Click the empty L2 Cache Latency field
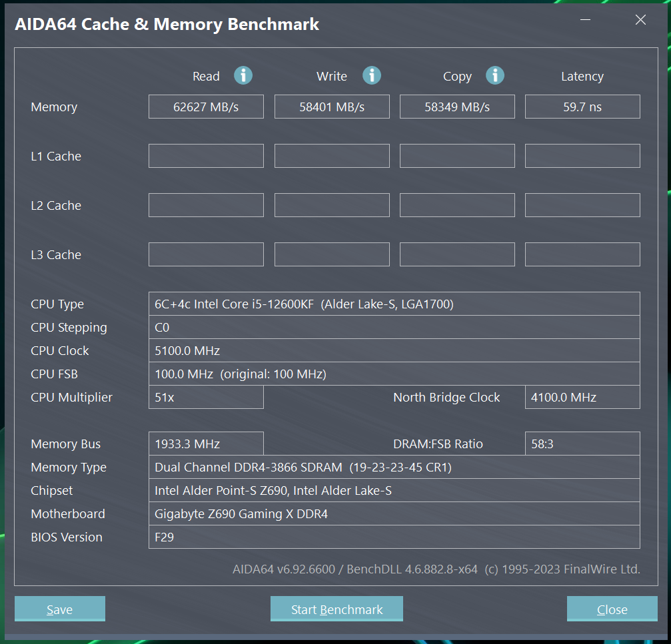671x644 pixels. pos(582,205)
